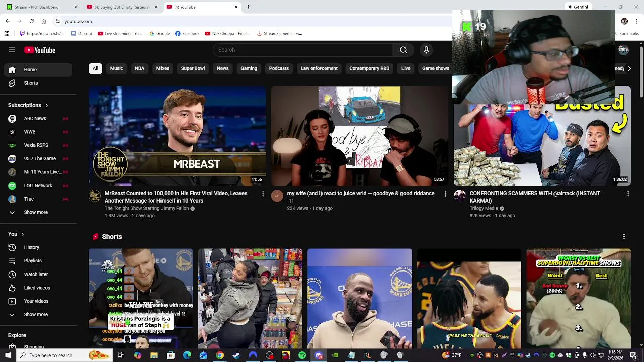Open History in the sidebar
Viewport: 644px width, 362px height.
(38, 247)
